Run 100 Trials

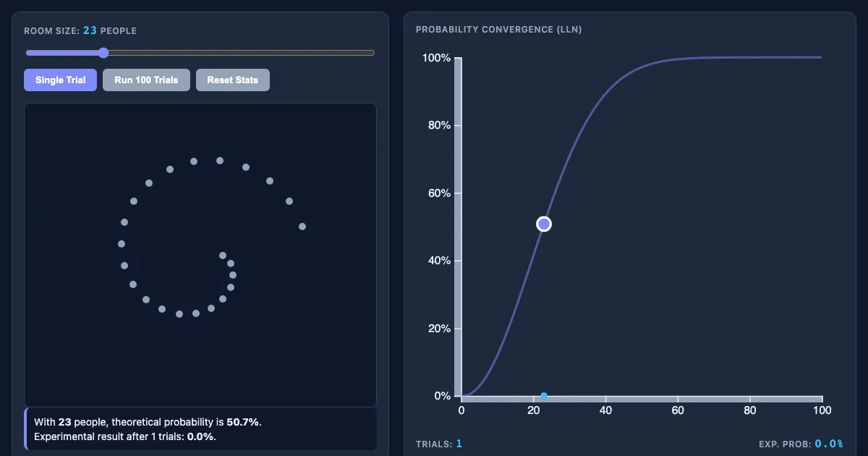[x=146, y=80]
